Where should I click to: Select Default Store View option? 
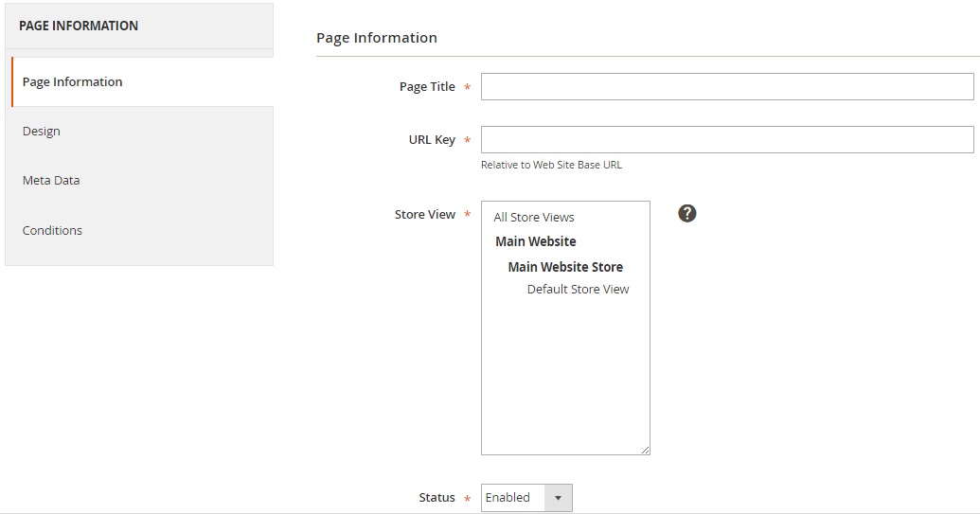pyautogui.click(x=578, y=289)
